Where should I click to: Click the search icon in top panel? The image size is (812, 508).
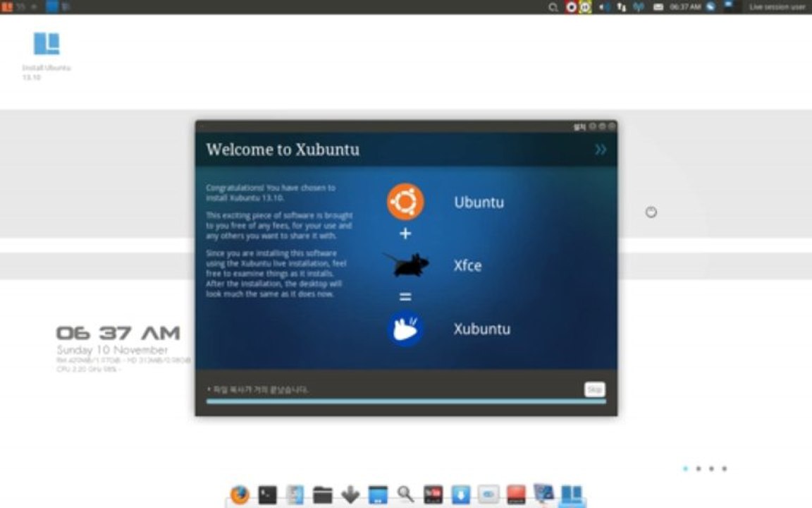coord(553,7)
